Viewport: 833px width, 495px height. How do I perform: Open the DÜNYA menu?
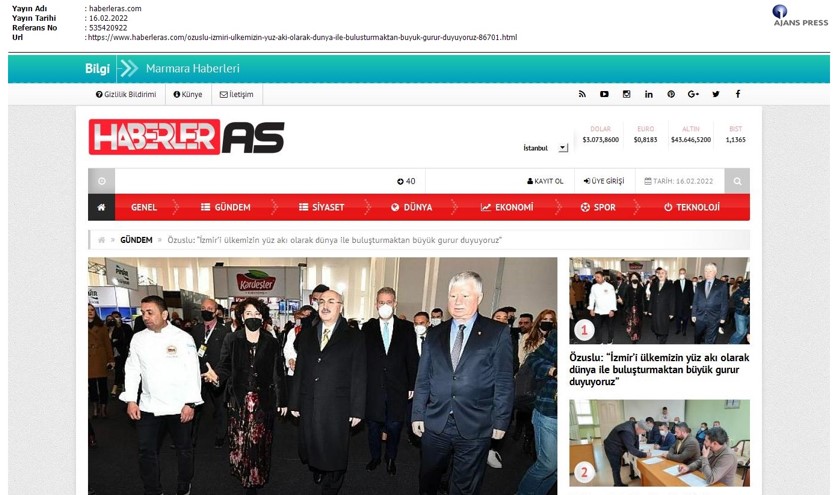[411, 207]
